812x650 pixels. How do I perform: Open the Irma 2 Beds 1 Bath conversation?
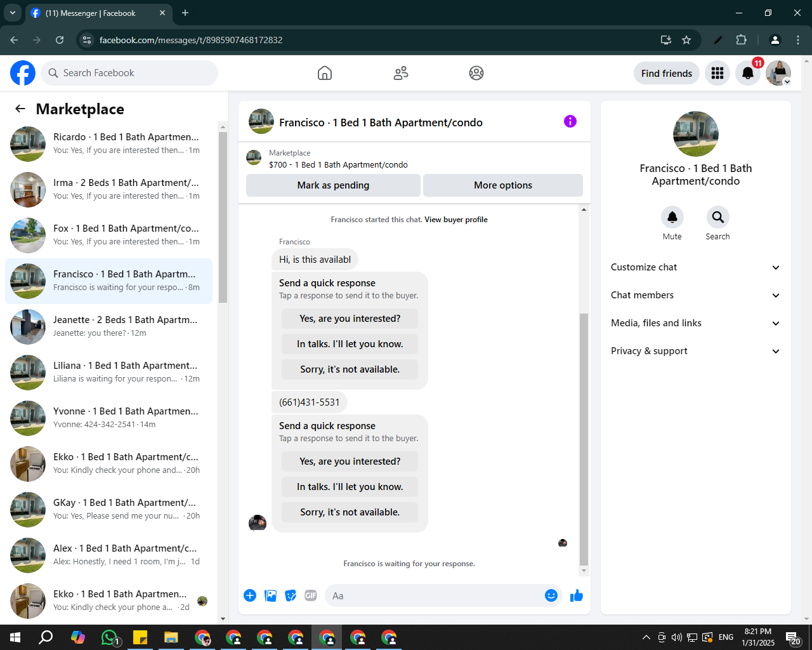(x=108, y=190)
